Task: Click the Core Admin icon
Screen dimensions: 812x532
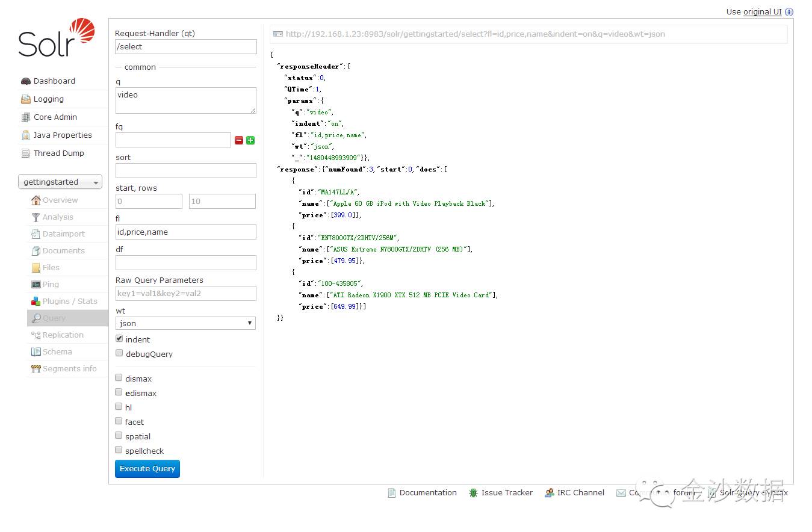Action: [25, 117]
